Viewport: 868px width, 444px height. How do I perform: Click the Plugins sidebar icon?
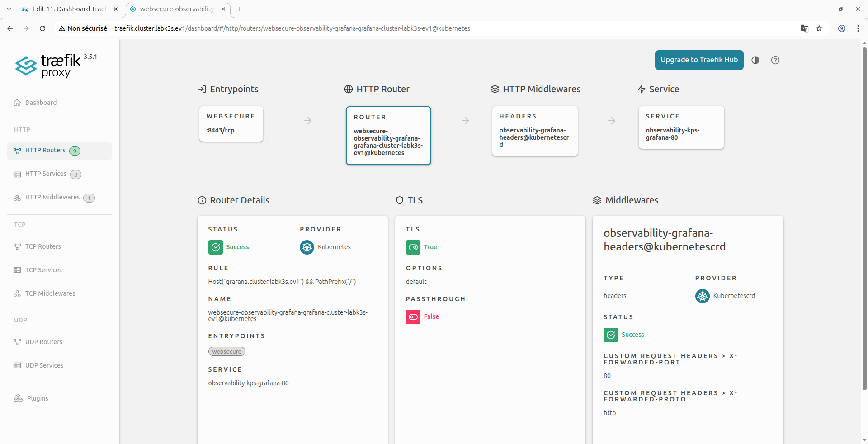[x=18, y=398]
